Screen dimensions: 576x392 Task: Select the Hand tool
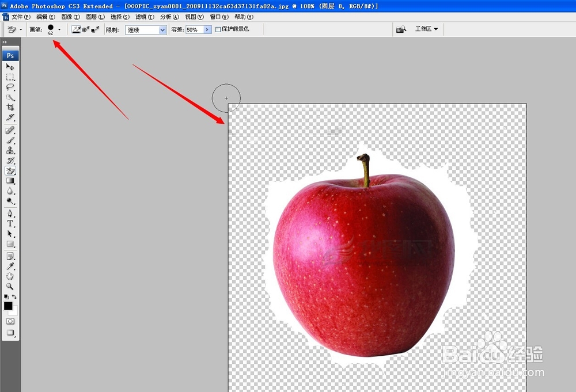tap(10, 276)
